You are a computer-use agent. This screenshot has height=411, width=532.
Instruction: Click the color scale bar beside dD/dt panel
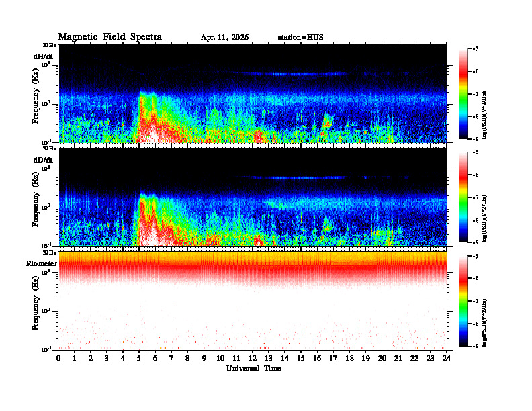[463, 197]
